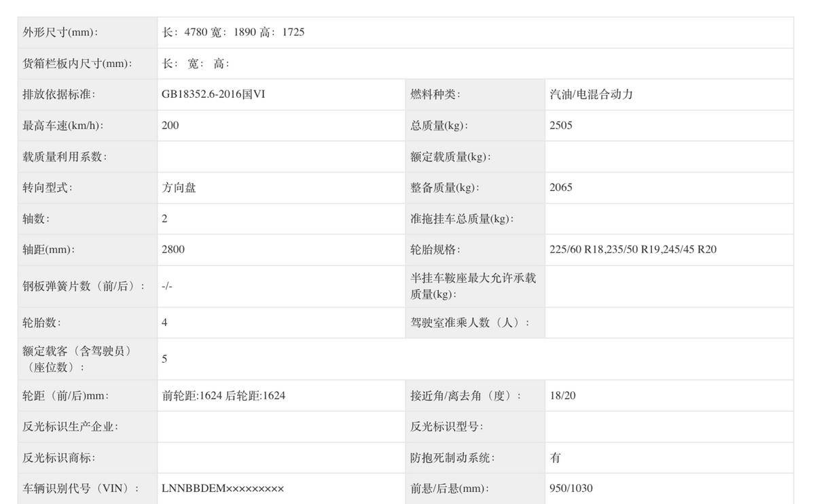Viewport: 815px width, 504px height.
Task: Click the 准拖挂车总质量(kg) label
Action: (x=463, y=219)
